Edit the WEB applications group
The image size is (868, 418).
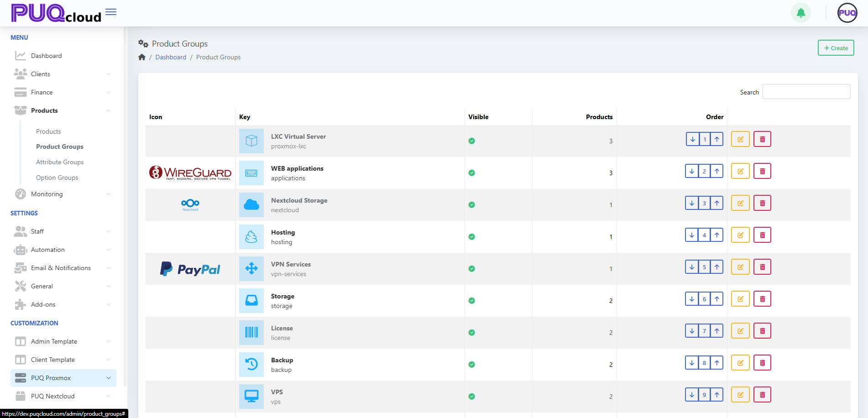740,171
